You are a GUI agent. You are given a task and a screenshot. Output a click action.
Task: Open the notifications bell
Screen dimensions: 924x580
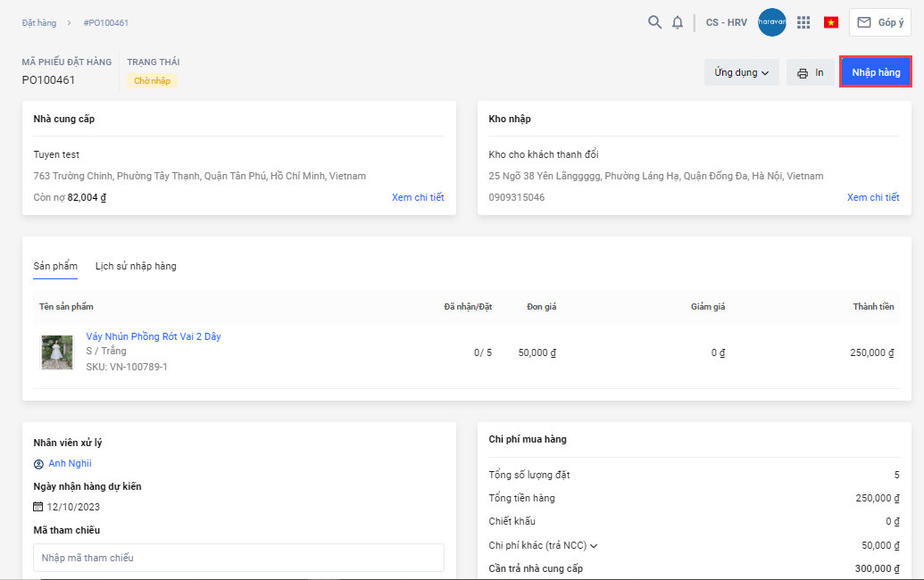678,22
